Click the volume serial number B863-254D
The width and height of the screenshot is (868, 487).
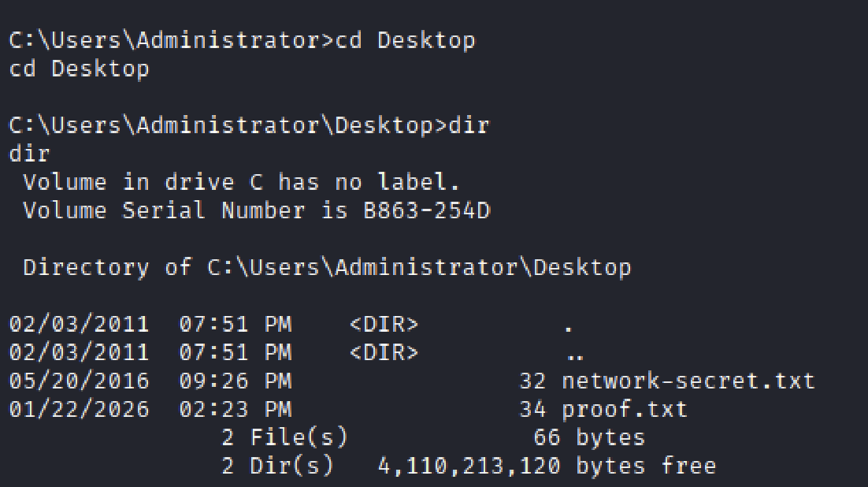click(x=418, y=211)
